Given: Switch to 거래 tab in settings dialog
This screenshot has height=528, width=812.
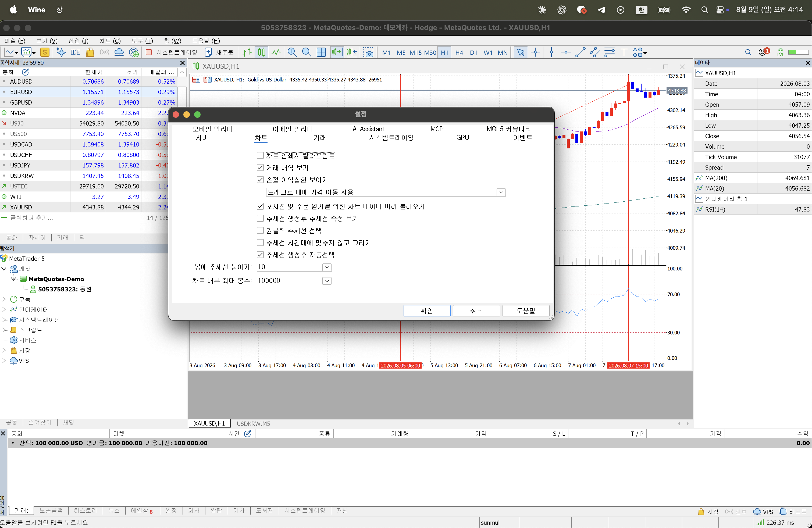Looking at the screenshot, I should [320, 138].
